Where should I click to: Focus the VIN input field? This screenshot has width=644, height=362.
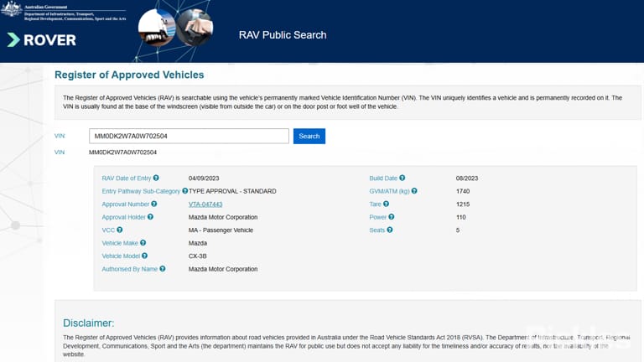pos(189,137)
